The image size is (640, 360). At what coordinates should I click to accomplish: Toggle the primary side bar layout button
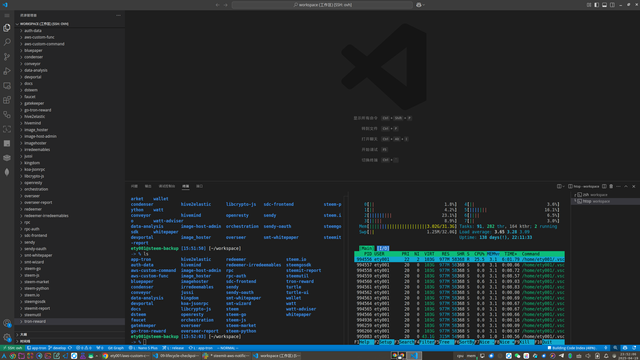tap(597, 5)
